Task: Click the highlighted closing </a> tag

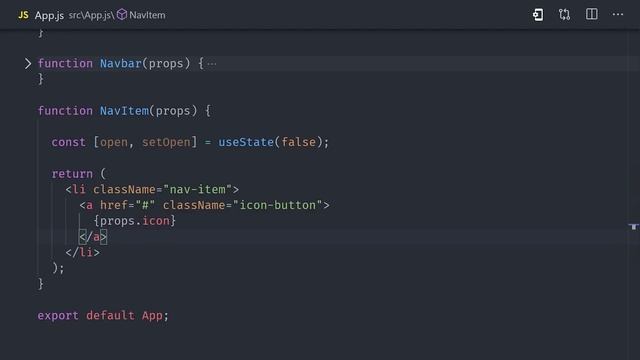Action: (93, 237)
